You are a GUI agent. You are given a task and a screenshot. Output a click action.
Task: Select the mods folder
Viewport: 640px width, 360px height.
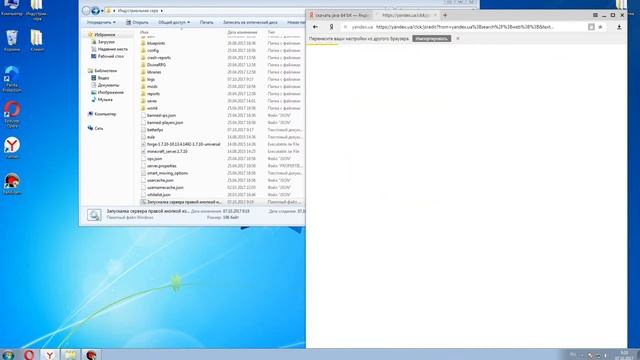(x=152, y=87)
